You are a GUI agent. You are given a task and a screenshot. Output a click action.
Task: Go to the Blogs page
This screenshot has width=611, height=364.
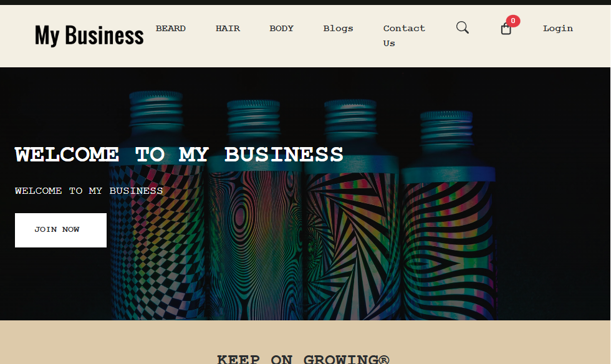pos(338,29)
